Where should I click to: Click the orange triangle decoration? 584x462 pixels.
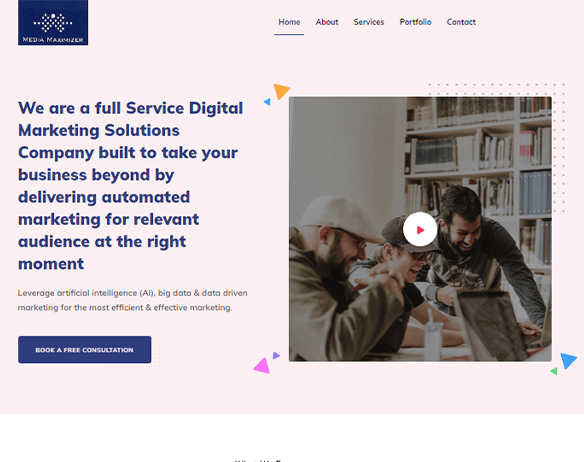tap(282, 91)
